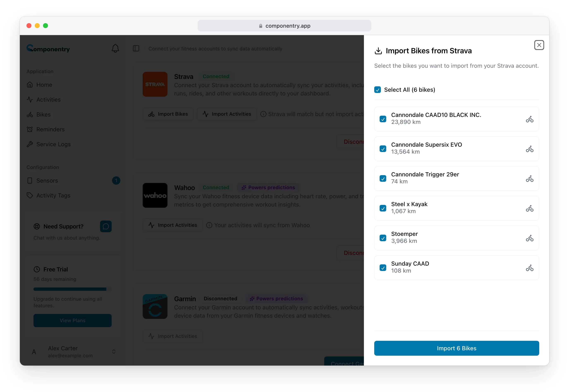Open Bikes in sidebar
Screen dimensions: 569x392
click(x=73, y=114)
